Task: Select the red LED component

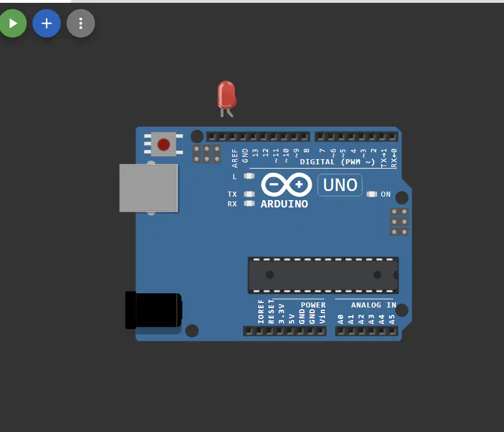Action: pos(226,98)
